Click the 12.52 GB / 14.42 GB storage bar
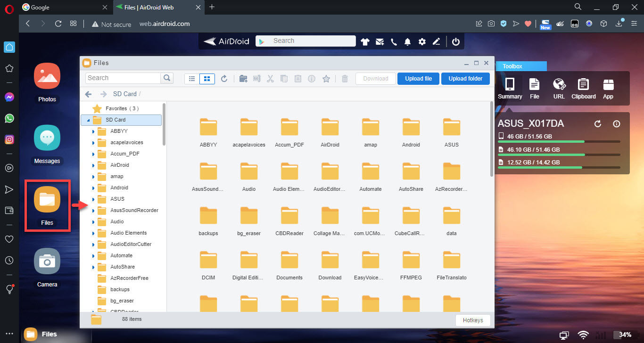This screenshot has height=343, width=644. [559, 167]
